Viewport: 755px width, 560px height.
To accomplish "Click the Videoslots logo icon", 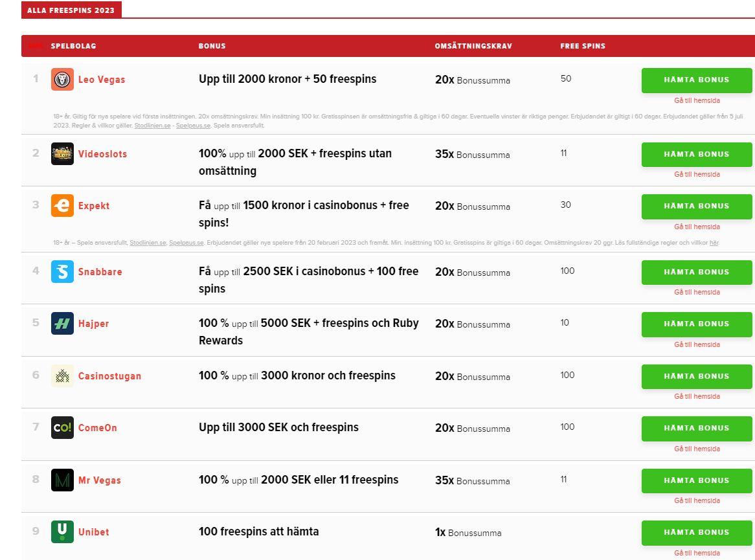I will coord(62,154).
